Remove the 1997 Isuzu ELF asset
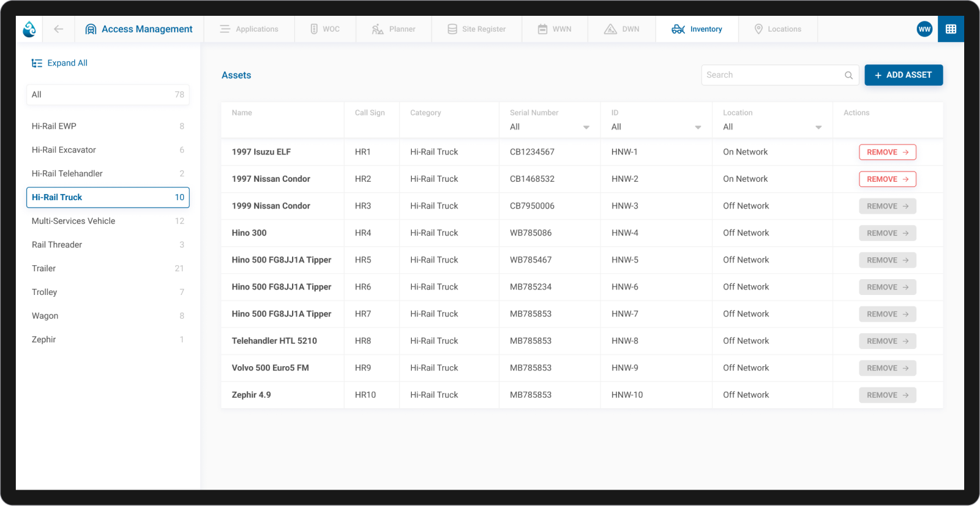This screenshot has width=980, height=506. click(887, 152)
